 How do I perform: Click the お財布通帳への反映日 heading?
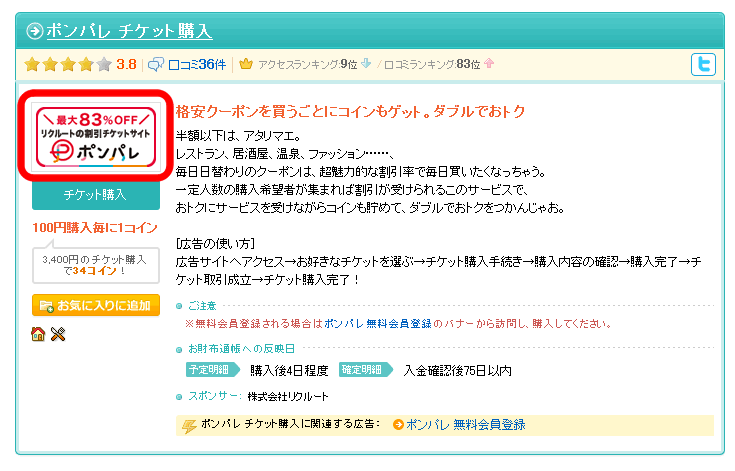click(241, 349)
